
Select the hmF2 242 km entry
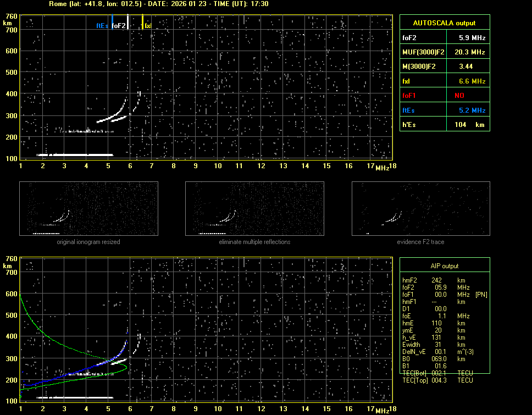click(437, 280)
